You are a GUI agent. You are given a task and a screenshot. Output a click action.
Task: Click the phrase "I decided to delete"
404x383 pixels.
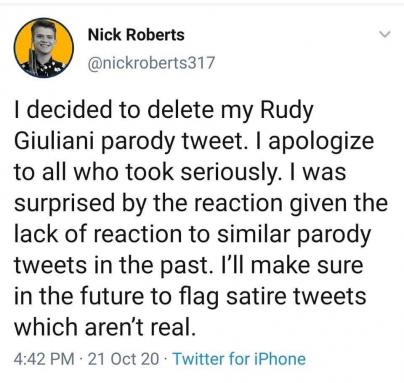click(x=114, y=110)
